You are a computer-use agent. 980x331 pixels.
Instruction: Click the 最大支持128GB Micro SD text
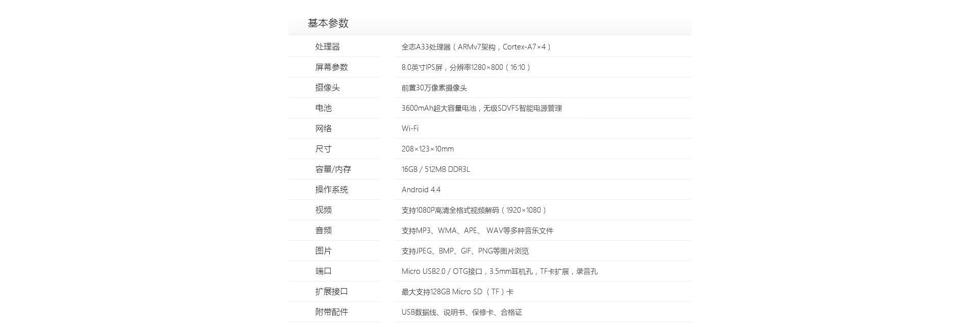click(457, 292)
